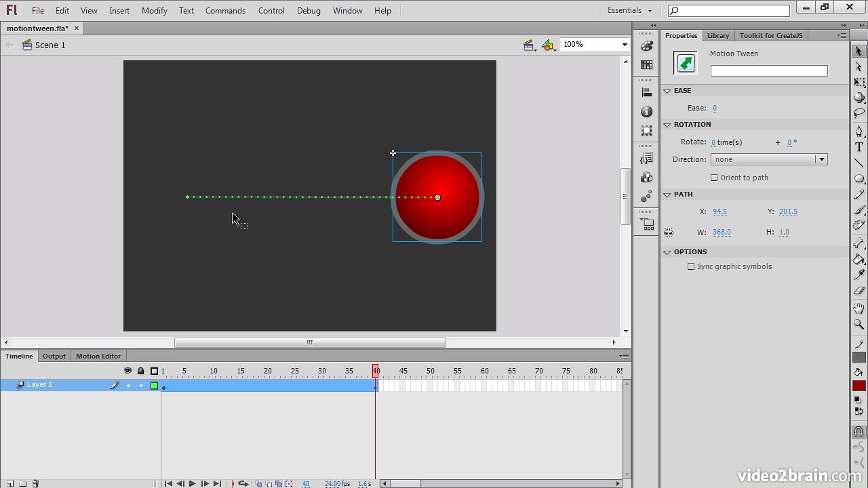Screen dimensions: 868x488
Task: Switch to the Output tab
Action: click(54, 356)
